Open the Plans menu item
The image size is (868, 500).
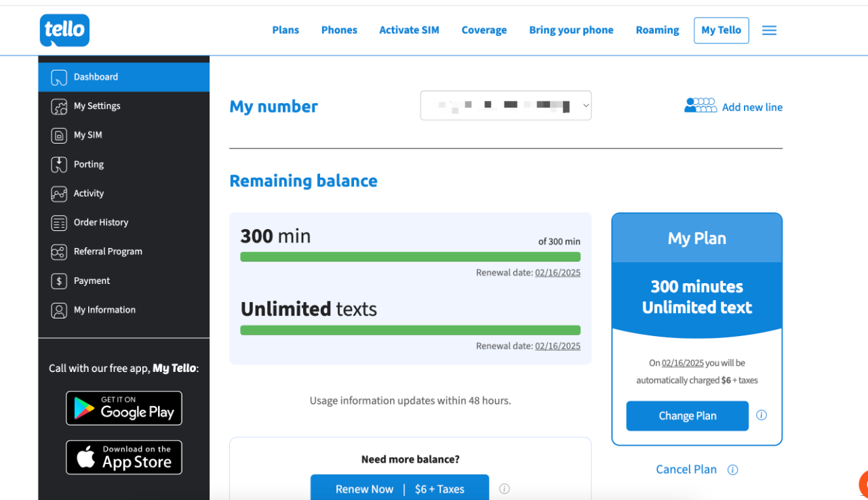[285, 30]
